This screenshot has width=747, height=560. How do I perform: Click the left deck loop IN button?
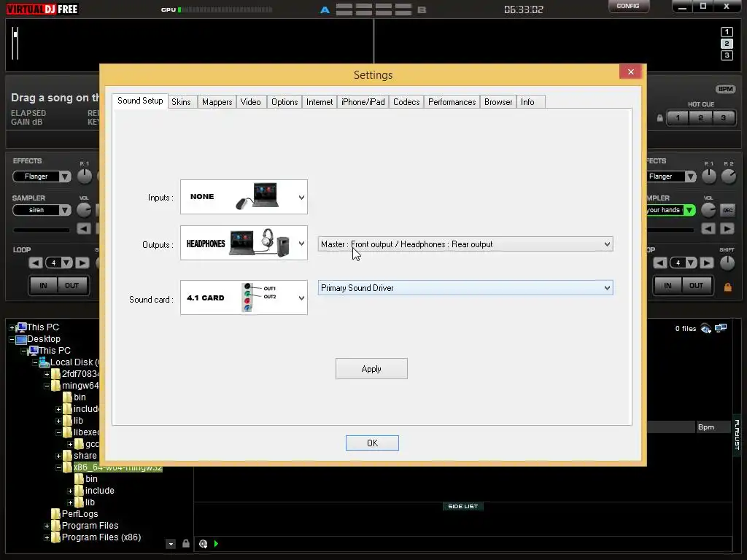pyautogui.click(x=43, y=286)
